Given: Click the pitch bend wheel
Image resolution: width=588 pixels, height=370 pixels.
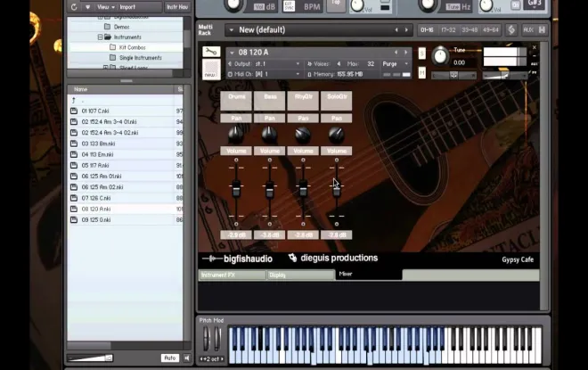Looking at the screenshot, I should coord(207,339).
